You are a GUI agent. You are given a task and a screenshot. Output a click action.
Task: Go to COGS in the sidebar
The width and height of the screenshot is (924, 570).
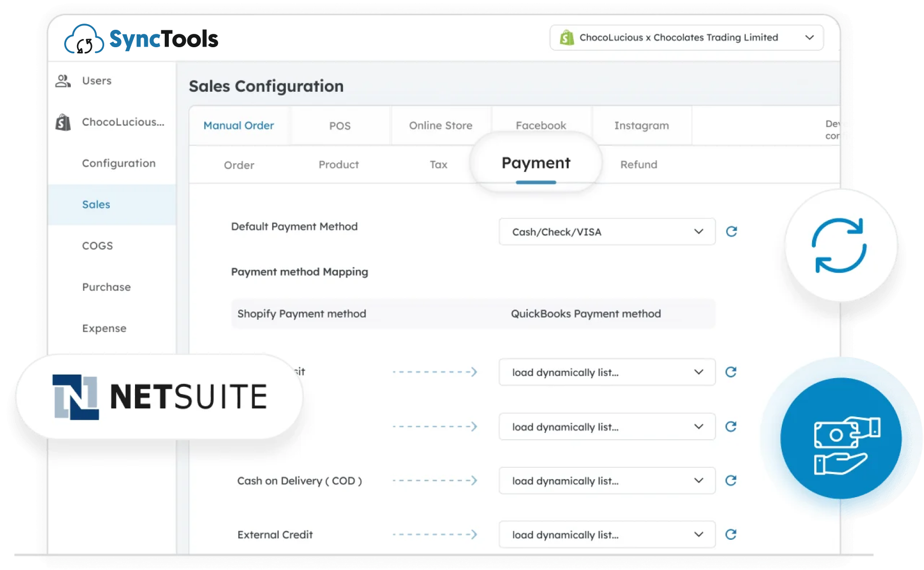point(98,246)
